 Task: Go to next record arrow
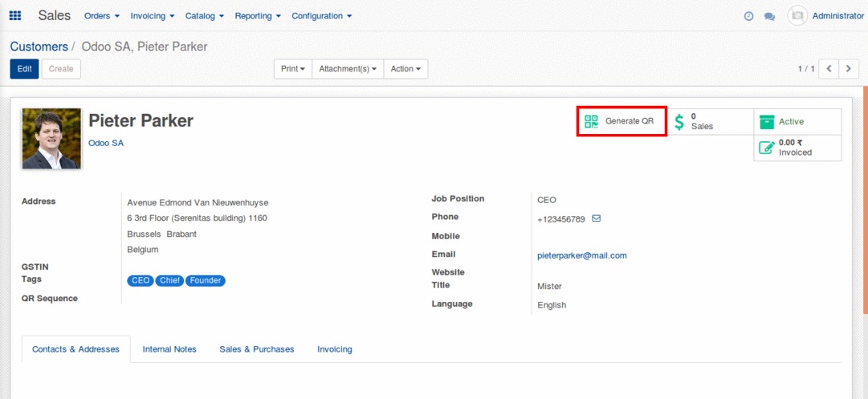[848, 68]
